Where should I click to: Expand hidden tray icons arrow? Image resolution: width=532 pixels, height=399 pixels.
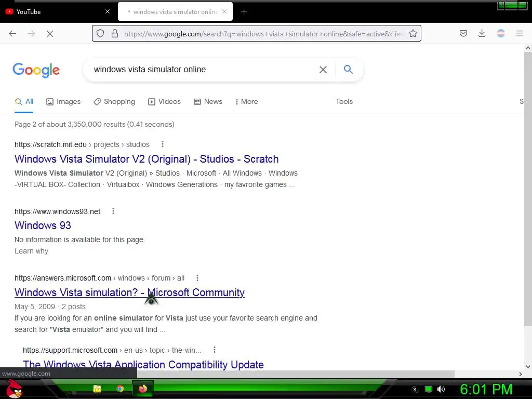tap(415, 390)
